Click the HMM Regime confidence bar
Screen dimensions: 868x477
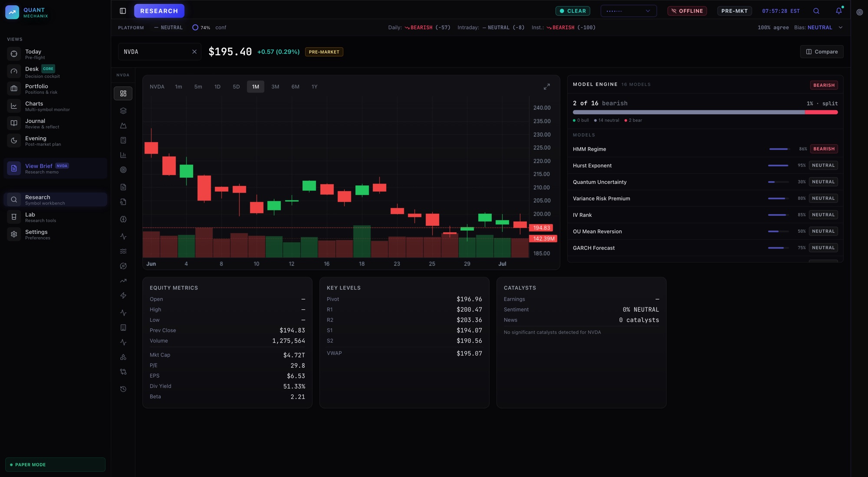(x=779, y=149)
